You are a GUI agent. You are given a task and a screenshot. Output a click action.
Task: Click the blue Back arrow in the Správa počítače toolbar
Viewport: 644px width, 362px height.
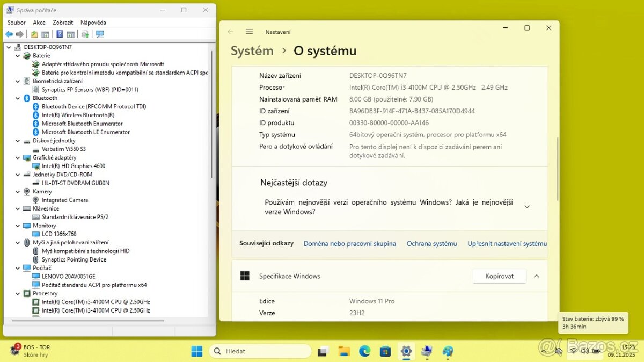pyautogui.click(x=9, y=34)
